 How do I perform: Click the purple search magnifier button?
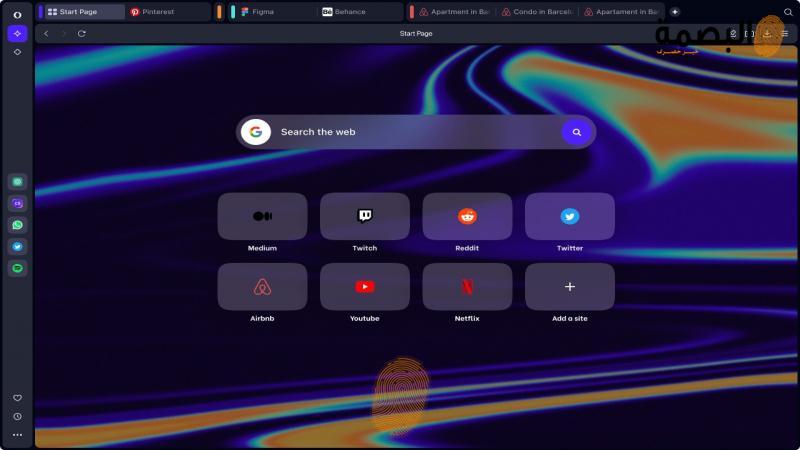(577, 132)
